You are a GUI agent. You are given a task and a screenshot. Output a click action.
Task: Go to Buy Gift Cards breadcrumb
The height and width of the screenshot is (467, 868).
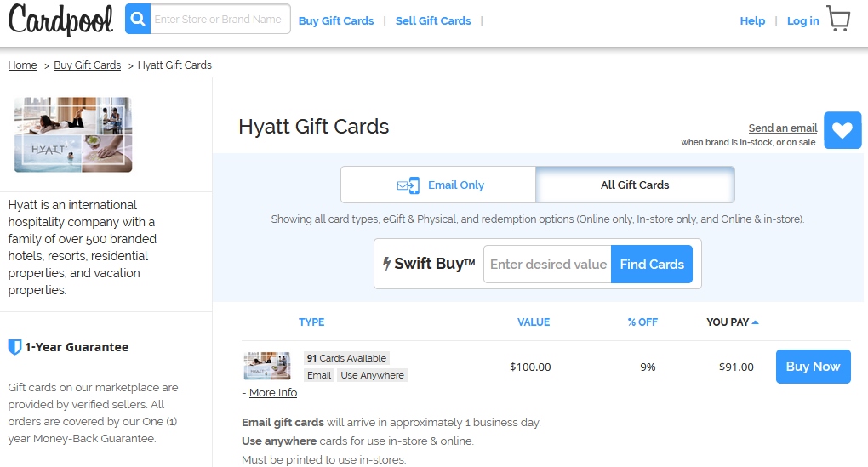click(87, 65)
